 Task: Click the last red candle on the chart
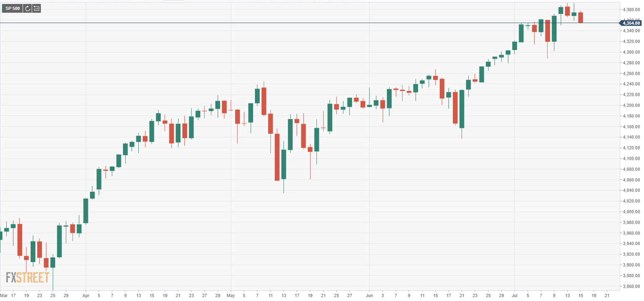[x=581, y=17]
